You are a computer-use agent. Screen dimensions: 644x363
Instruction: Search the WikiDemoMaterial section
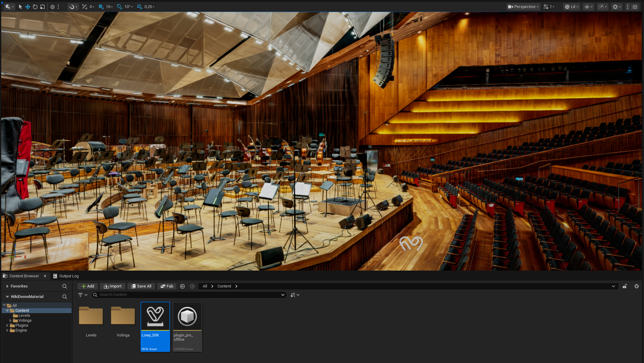pyautogui.click(x=65, y=297)
